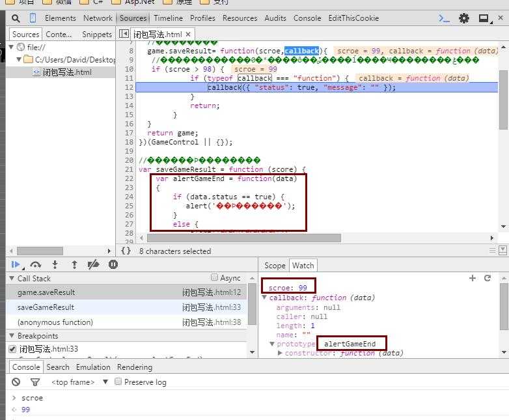
Task: Click the navigator pane horizontal scrollbar
Action: [40, 251]
